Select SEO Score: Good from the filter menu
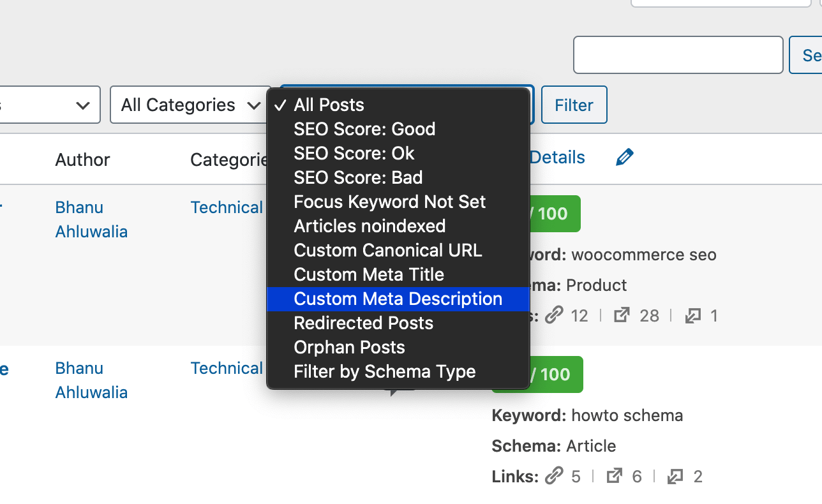This screenshot has height=504, width=822. click(x=364, y=129)
